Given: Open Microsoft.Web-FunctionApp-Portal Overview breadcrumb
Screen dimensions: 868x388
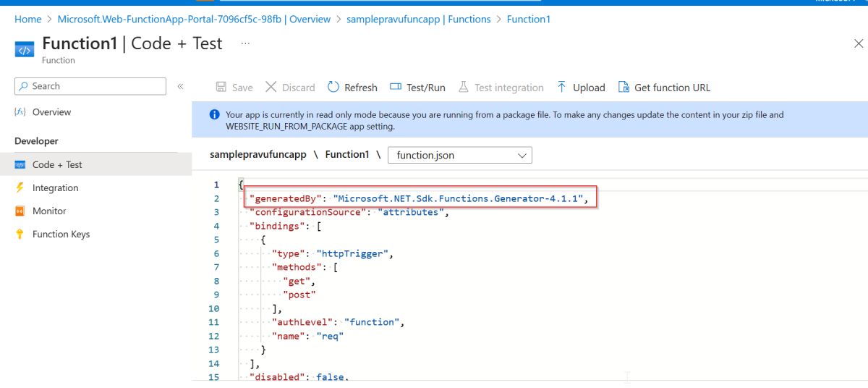Looking at the screenshot, I should [x=194, y=20].
